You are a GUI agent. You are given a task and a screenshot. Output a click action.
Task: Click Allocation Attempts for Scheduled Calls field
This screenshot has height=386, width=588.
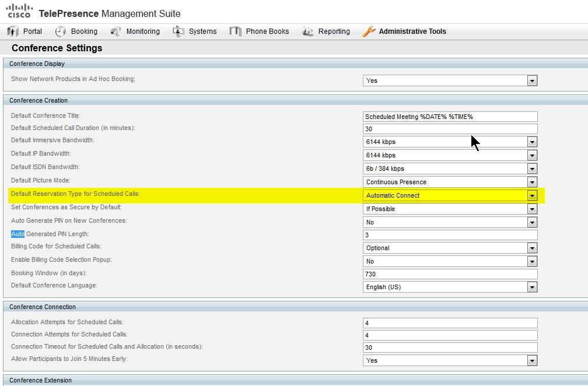(x=450, y=323)
